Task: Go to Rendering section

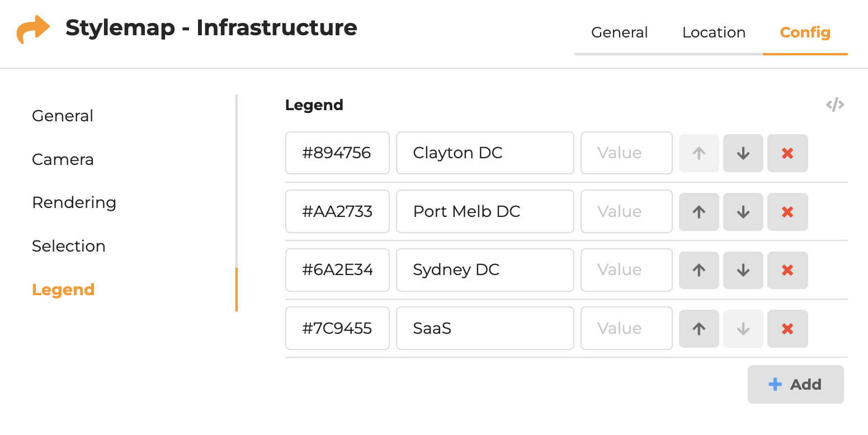Action: [74, 202]
